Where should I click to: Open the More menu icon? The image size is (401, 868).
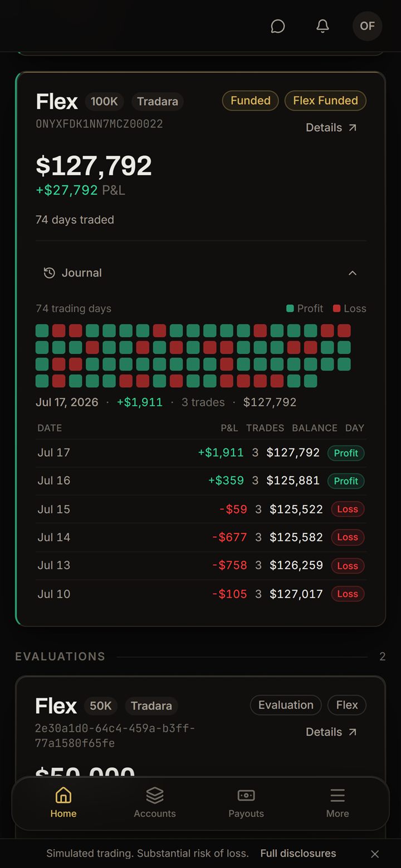(x=338, y=796)
